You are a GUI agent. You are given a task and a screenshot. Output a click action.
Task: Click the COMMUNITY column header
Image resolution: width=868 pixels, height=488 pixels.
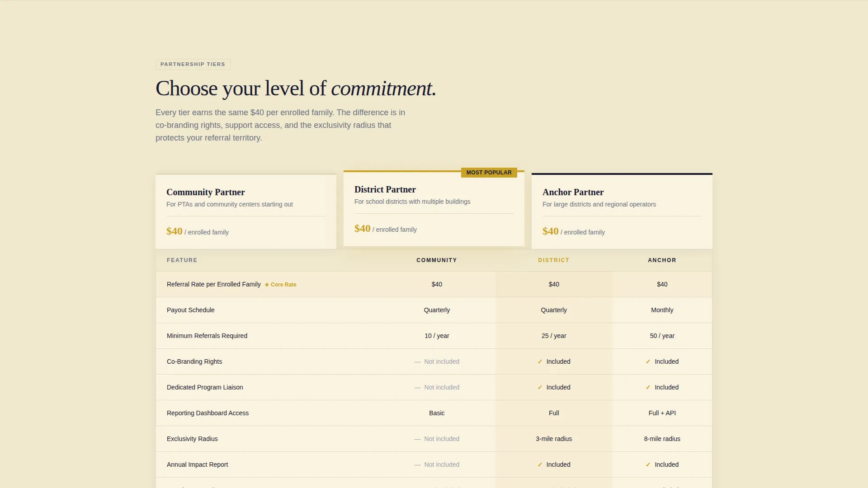[x=437, y=260]
